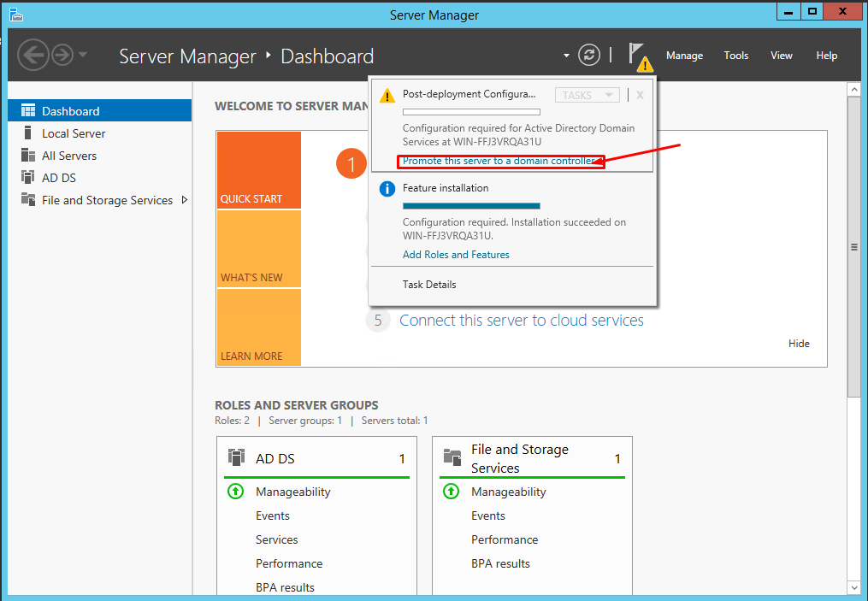
Task: Click the warning icon in Post-deployment notification
Action: (x=387, y=96)
